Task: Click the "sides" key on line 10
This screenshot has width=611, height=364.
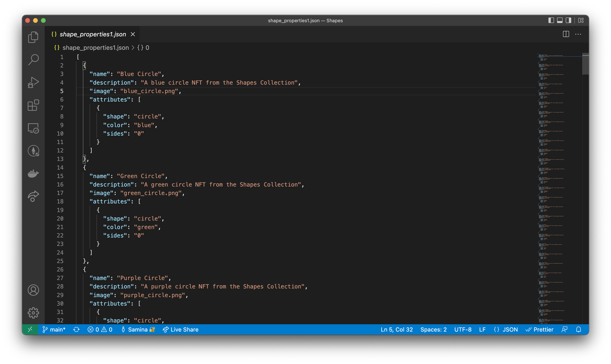Action: coord(115,134)
